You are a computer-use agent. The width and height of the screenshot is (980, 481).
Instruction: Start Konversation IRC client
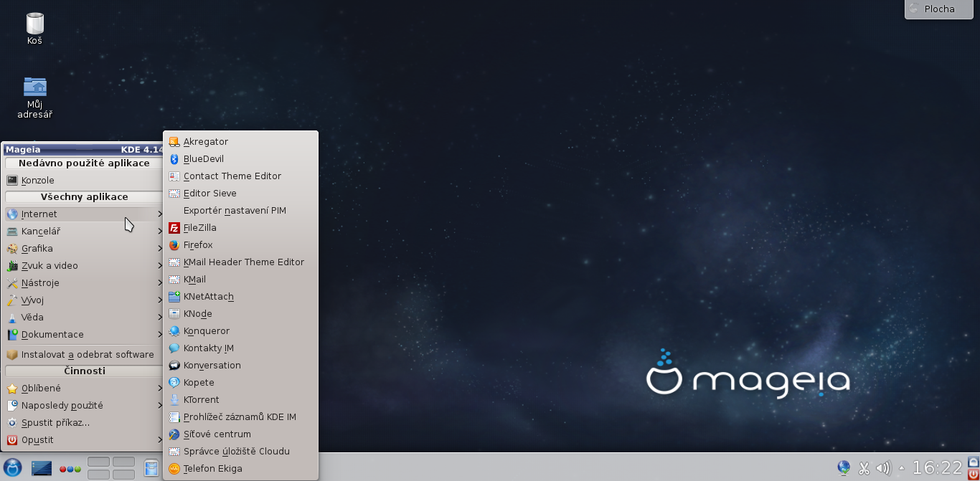click(240, 366)
